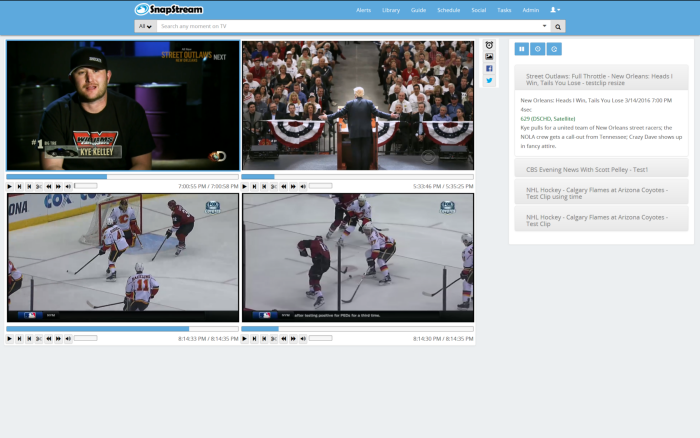Adjust volume slider of 8:14:33 PM player
700x438 pixels.
pyautogui.click(x=86, y=338)
